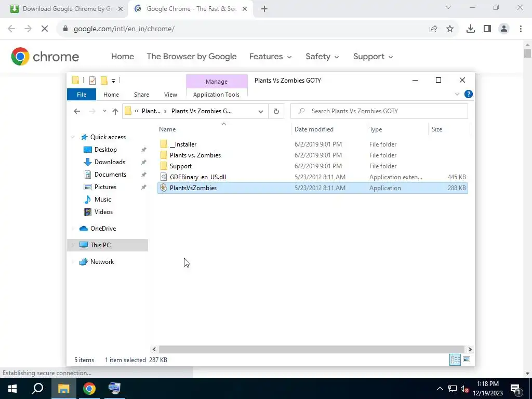Open the Application Tools tab

point(216,95)
